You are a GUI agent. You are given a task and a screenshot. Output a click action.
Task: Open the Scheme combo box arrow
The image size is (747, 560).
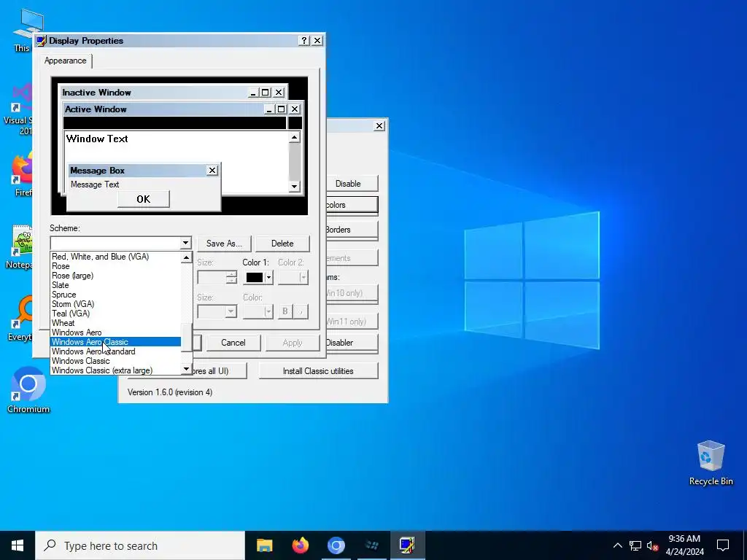pos(186,244)
